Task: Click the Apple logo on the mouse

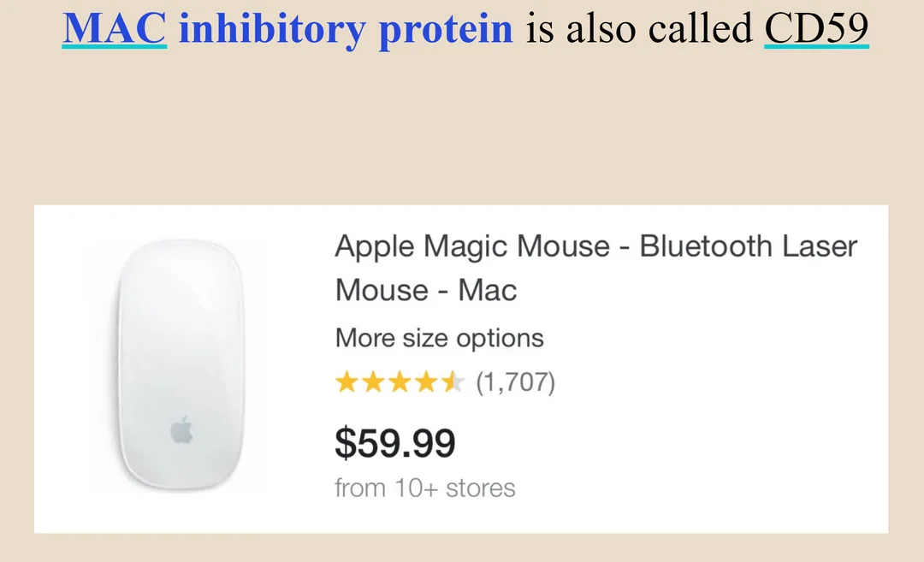Action: (x=181, y=429)
